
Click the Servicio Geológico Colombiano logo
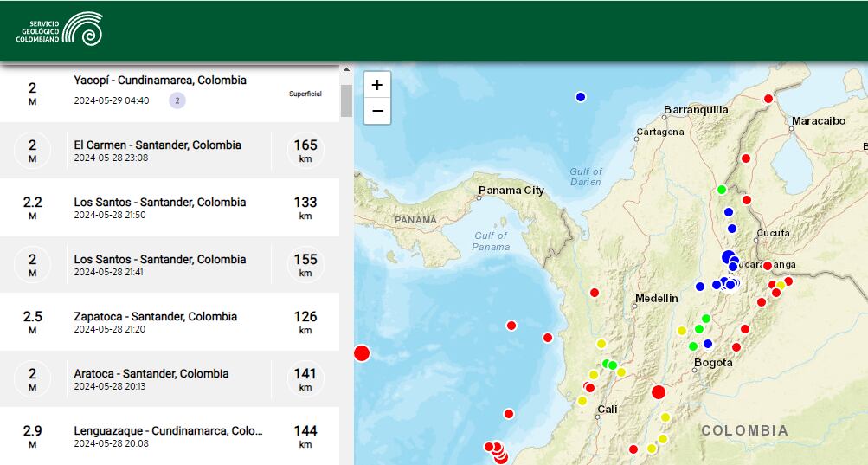tap(59, 29)
